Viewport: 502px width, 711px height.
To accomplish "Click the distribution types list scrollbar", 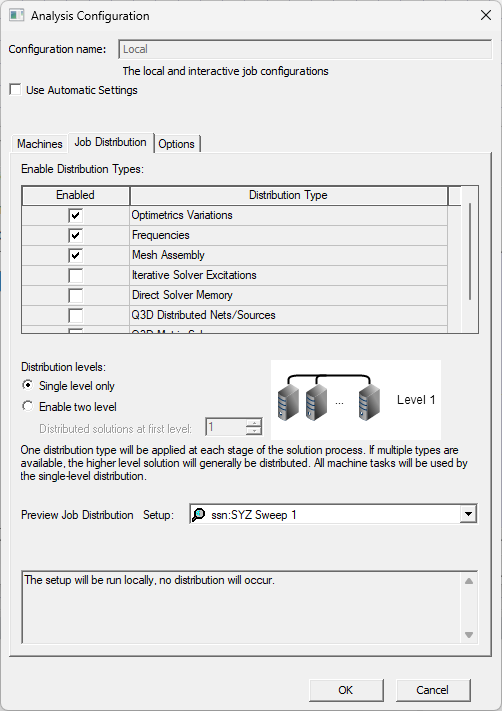I will [470, 252].
